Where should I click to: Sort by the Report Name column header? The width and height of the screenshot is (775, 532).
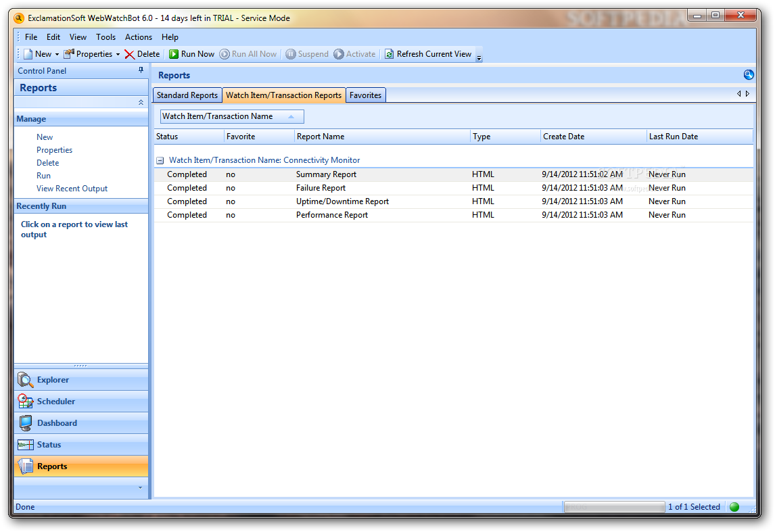382,137
